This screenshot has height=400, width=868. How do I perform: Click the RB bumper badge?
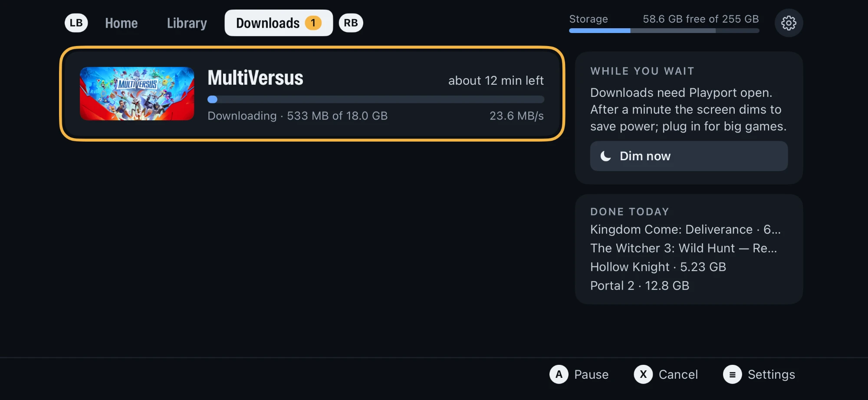coord(351,23)
